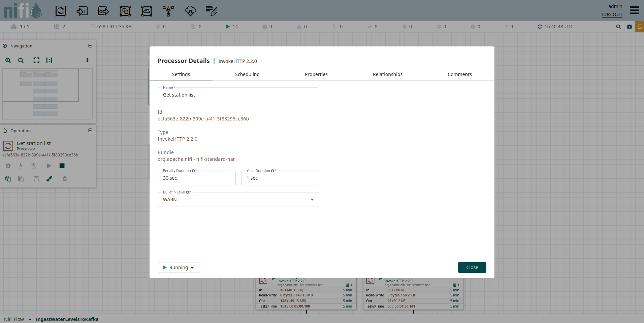
Task: Select the Output Port toolbar icon
Action: tap(103, 11)
